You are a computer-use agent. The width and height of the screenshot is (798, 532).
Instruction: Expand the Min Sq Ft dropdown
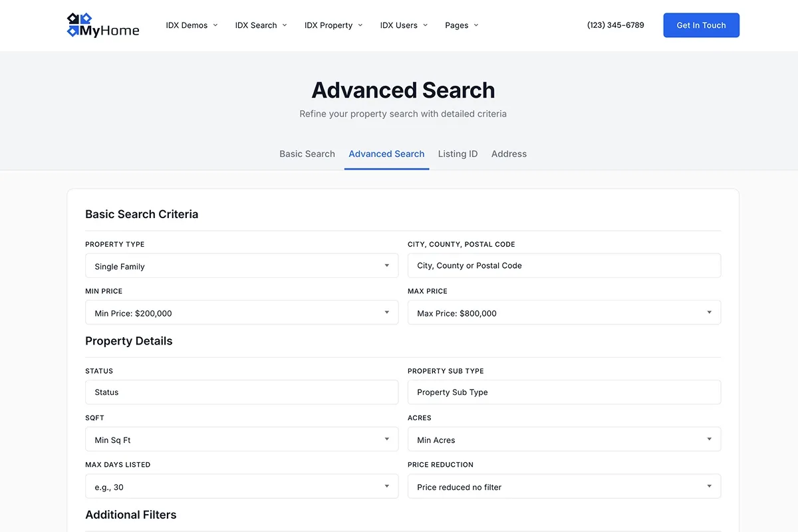click(241, 440)
